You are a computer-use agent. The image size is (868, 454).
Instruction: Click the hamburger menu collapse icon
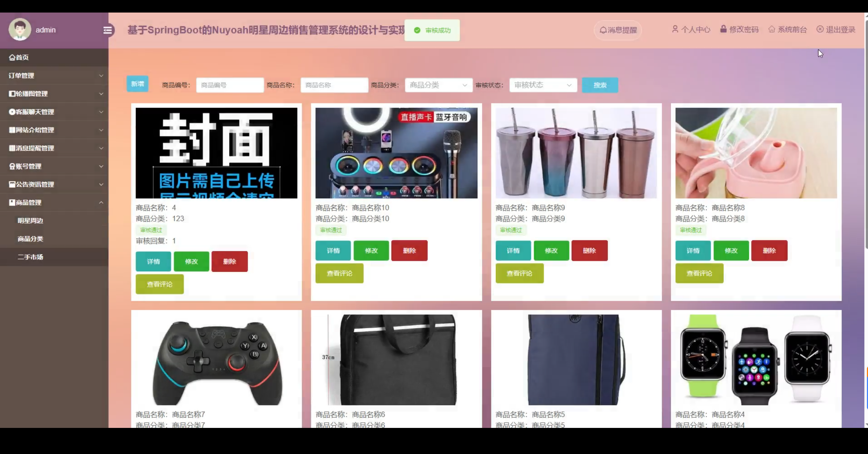[108, 30]
